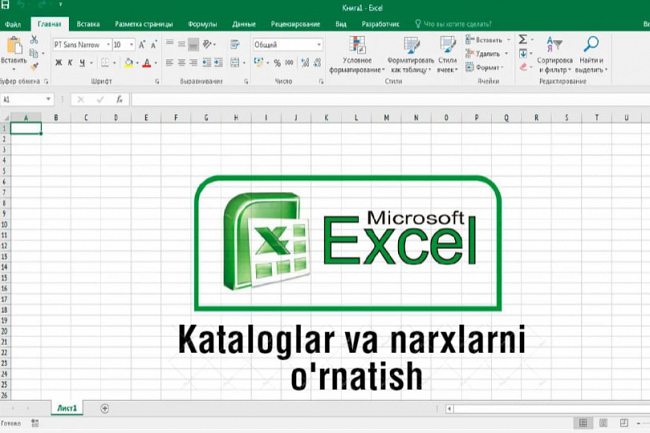Click the Save icon in title bar
Viewport: 650px width, 433px height.
point(5,5)
